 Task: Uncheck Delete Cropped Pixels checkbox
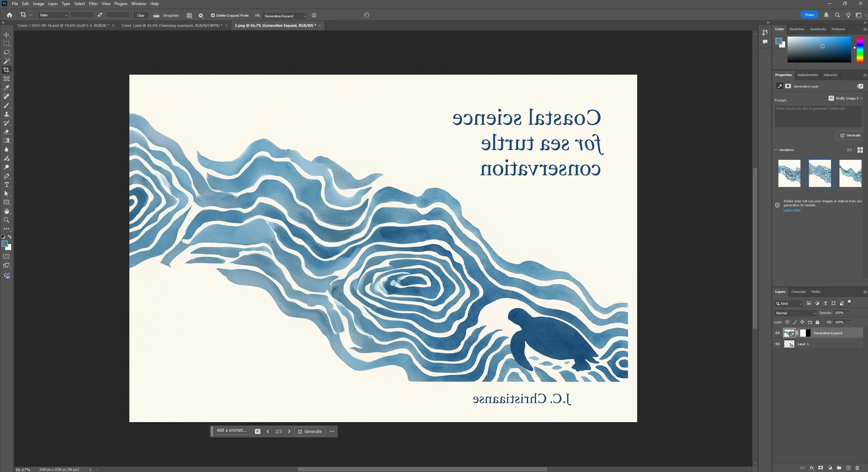(213, 15)
